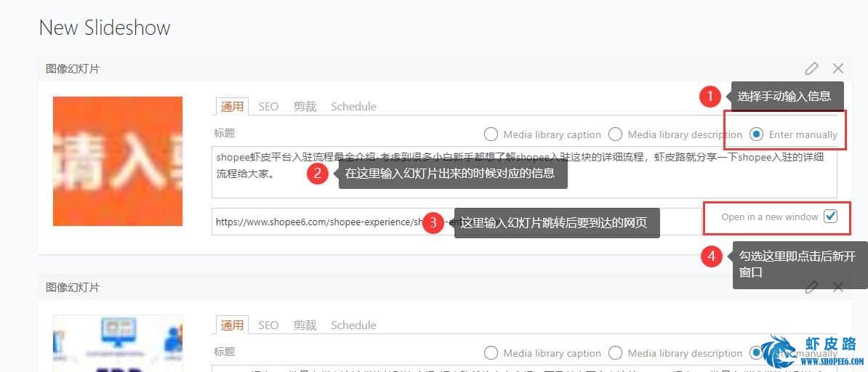Open the 通用 tab in second slide
Screen dimensions: 868x372
point(232,325)
